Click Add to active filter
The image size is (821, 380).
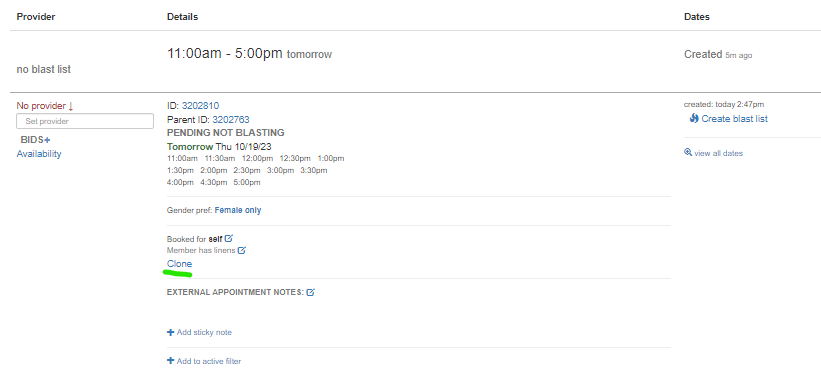(x=209, y=361)
